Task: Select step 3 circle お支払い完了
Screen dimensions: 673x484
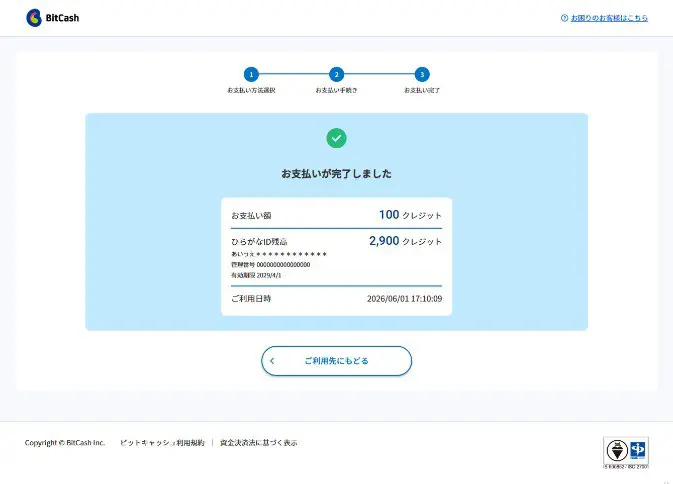Action: (x=422, y=74)
